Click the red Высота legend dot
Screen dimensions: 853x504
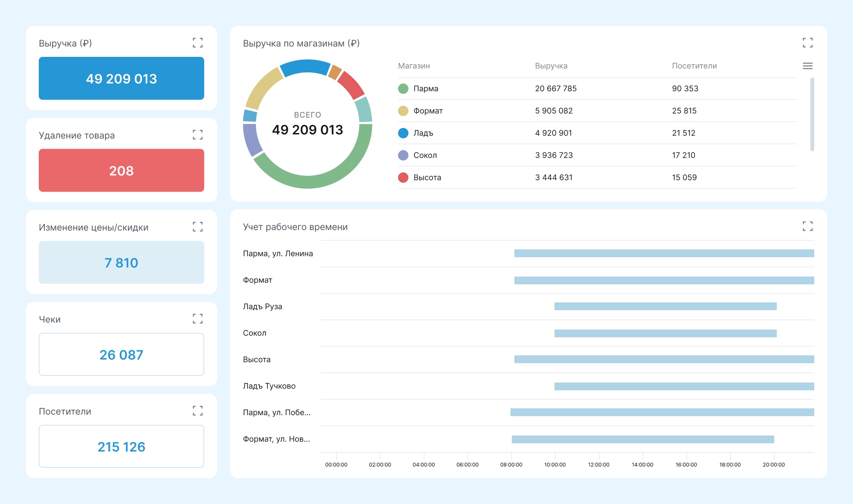click(403, 177)
